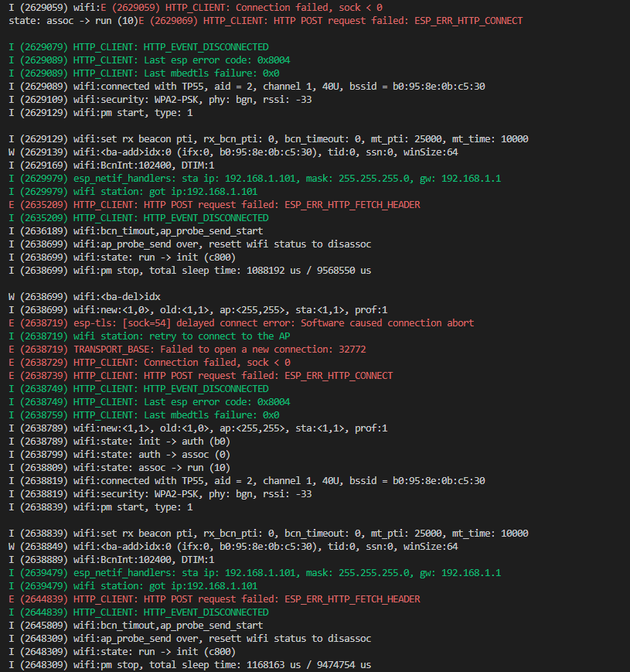
Task: Click the 'total sleep time: 1168163 us' line
Action: click(x=189, y=665)
